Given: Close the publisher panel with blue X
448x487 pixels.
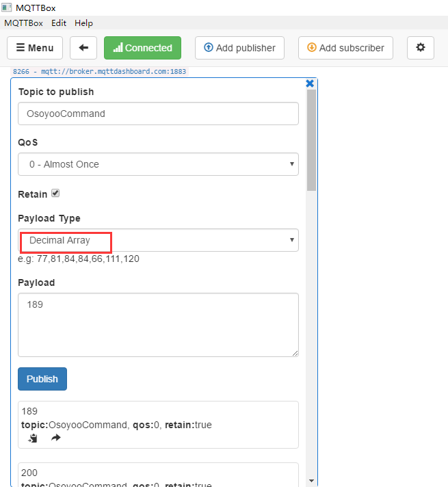Looking at the screenshot, I should 310,83.
